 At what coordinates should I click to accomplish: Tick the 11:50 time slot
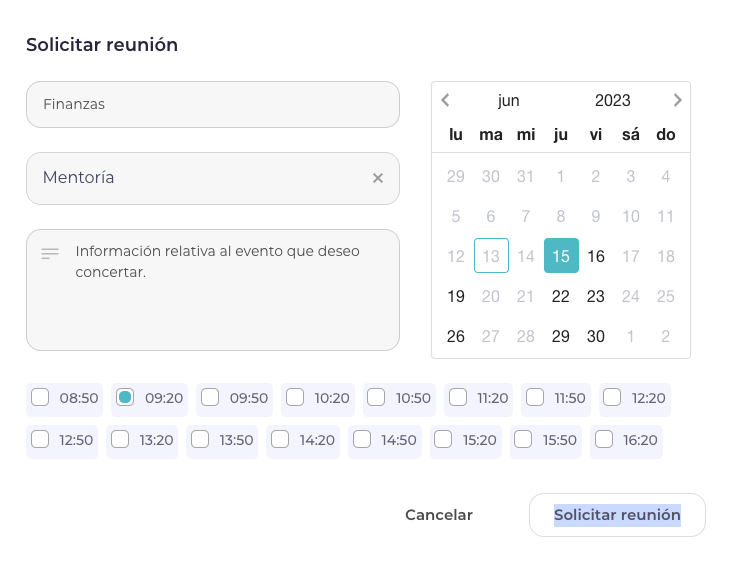click(535, 397)
